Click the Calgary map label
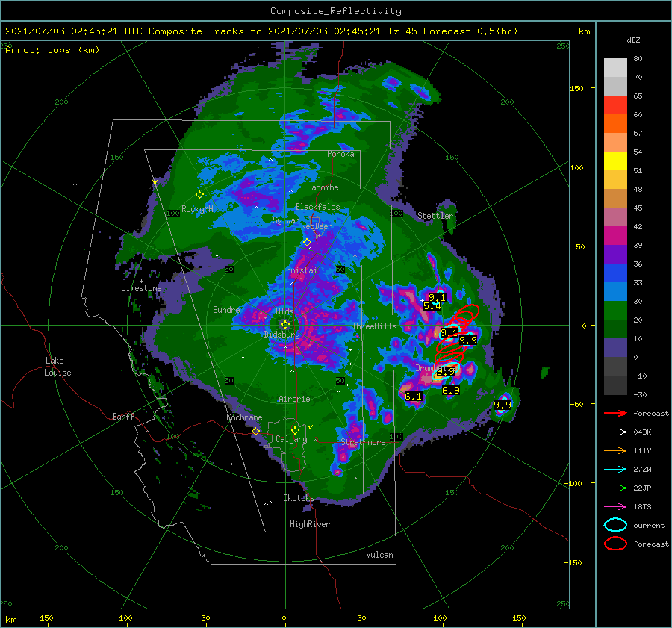Screen dimensions: 672x628 [291, 439]
